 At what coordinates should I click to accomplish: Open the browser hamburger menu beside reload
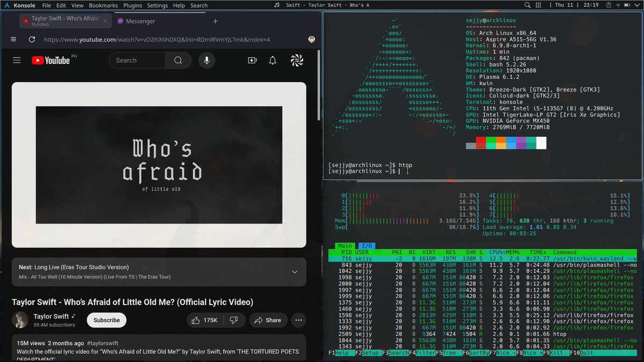pyautogui.click(x=13, y=39)
